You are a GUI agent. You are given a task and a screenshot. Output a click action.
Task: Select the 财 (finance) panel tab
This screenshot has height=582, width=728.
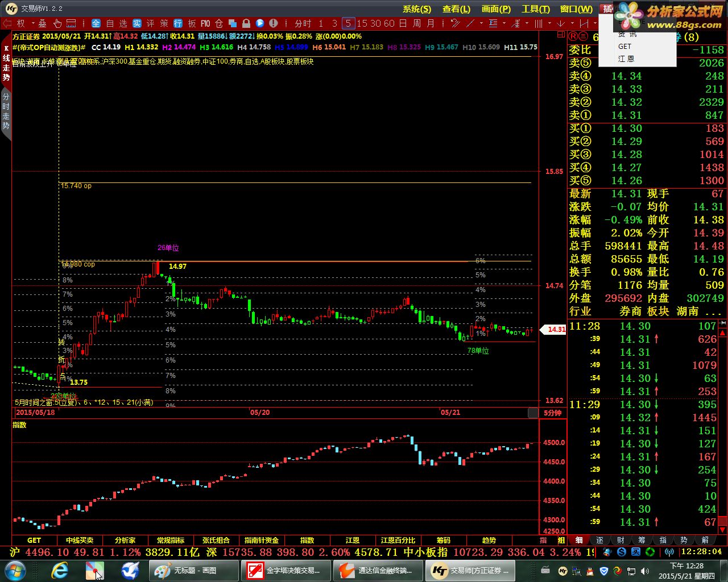621,541
